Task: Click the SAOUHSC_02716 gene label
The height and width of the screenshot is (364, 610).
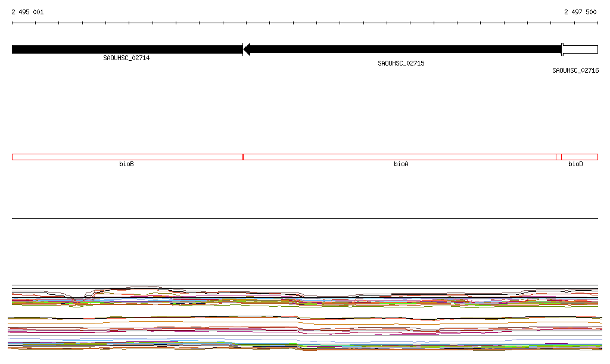Action: [x=575, y=71]
